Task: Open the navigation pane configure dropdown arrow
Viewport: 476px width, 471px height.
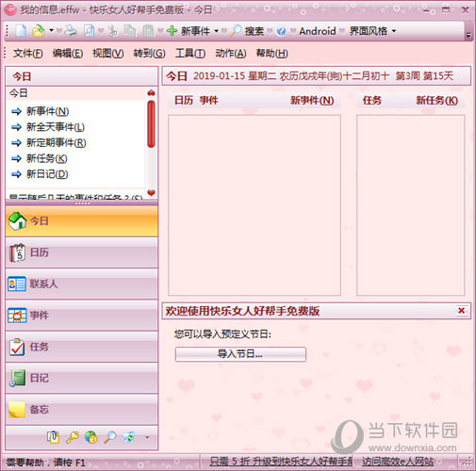Action: (147, 437)
